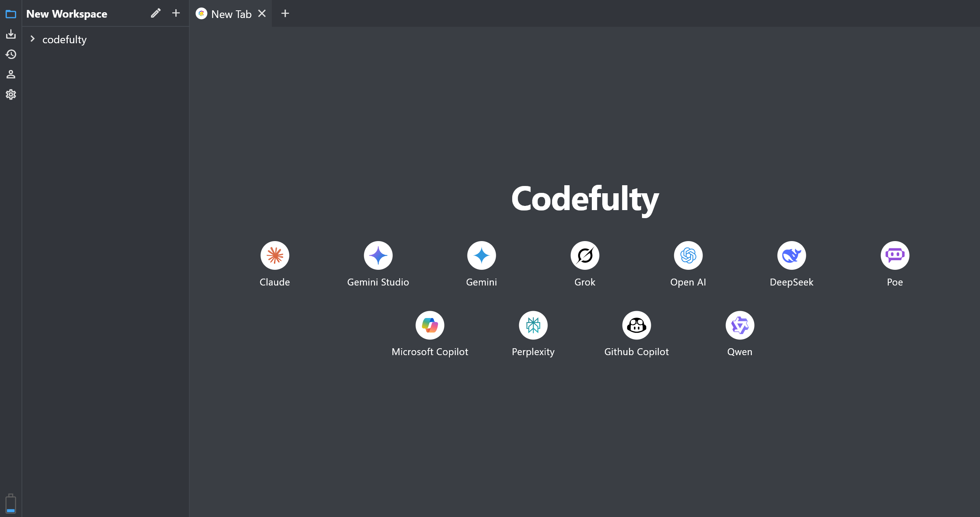
Task: Open the Claude shortcut icon
Action: point(274,255)
